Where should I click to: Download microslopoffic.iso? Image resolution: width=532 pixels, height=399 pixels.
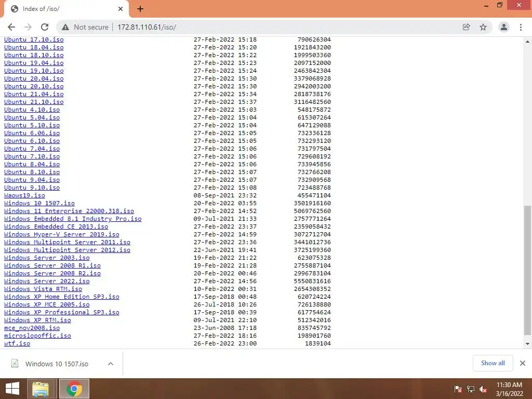[x=37, y=336]
